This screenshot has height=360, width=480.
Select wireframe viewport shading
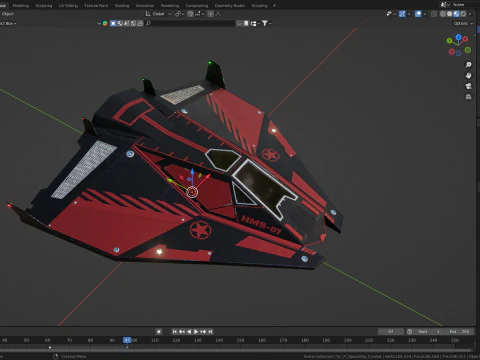pyautogui.click(x=443, y=14)
